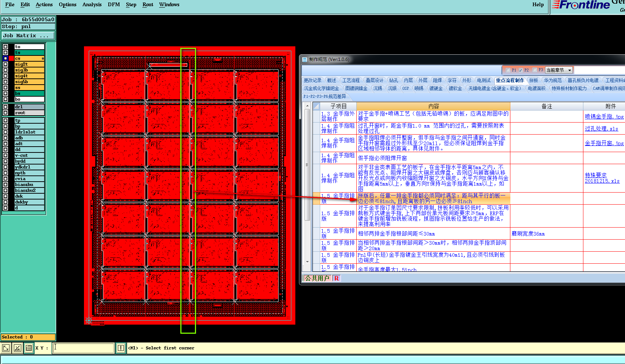Click the X Y coordinate input field
The height and width of the screenshot is (364, 625).
point(83,348)
